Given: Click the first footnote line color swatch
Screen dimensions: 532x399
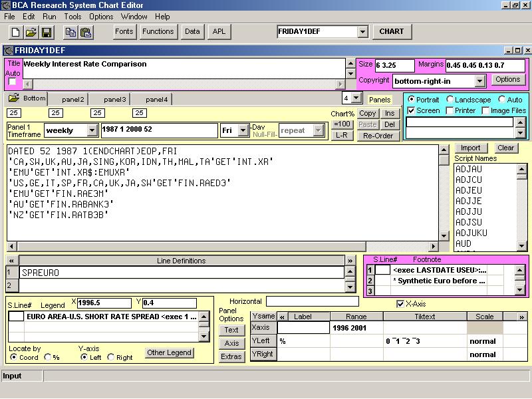Looking at the screenshot, I should (382, 270).
